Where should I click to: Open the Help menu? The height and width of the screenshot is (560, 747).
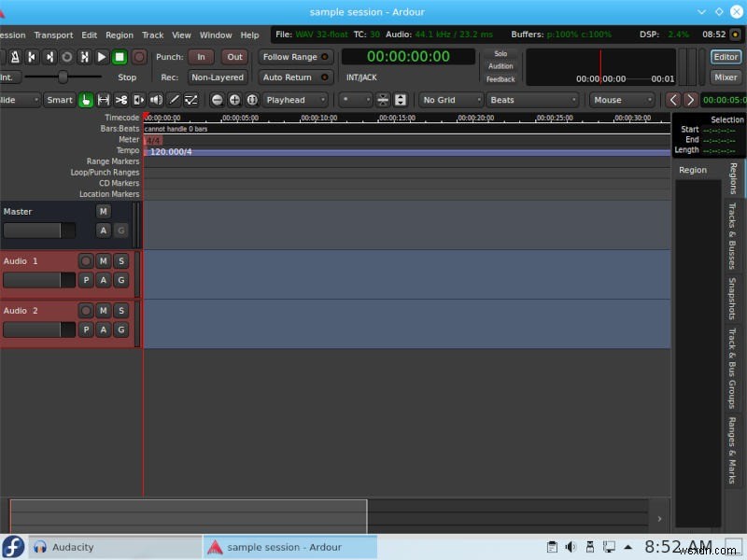point(249,35)
